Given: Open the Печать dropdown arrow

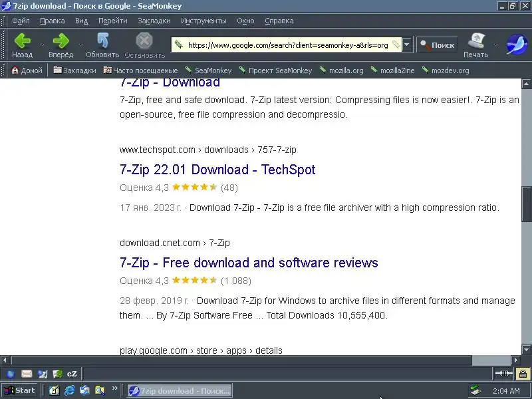Looking at the screenshot, I should pyautogui.click(x=495, y=45).
